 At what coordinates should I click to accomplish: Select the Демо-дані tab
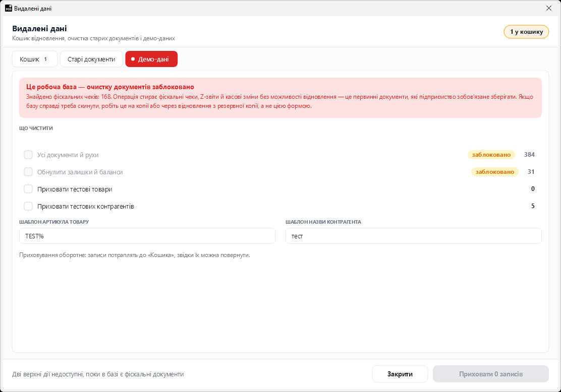click(151, 59)
